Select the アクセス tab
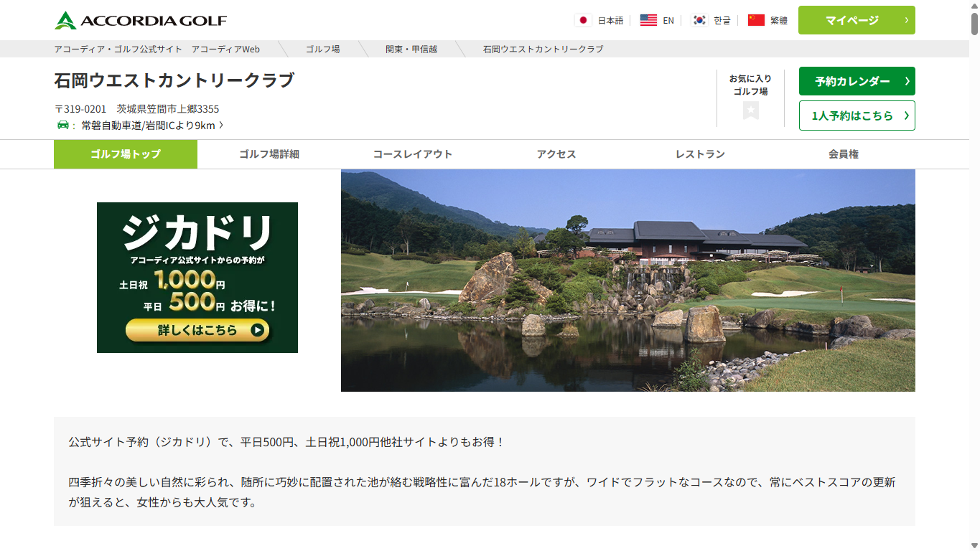Viewport: 980px width, 551px height. pos(556,154)
